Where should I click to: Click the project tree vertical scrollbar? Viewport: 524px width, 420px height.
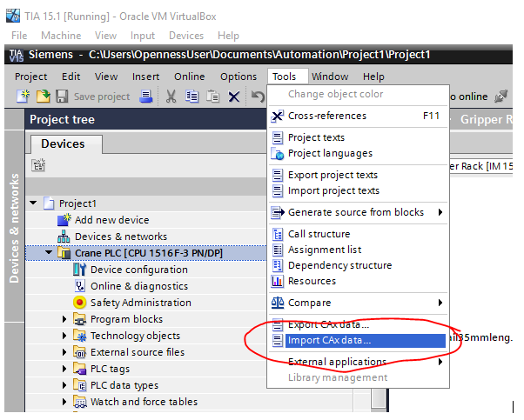379,398
